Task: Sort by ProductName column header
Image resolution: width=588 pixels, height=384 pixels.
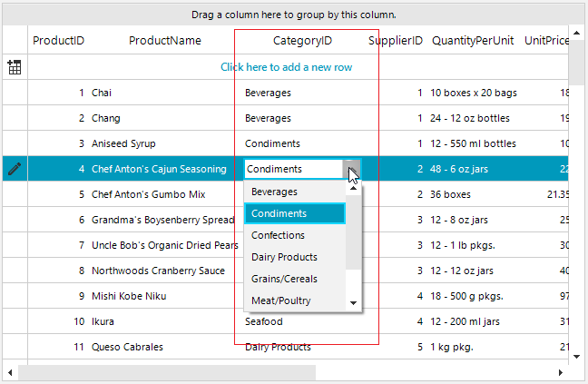Action: (165, 41)
